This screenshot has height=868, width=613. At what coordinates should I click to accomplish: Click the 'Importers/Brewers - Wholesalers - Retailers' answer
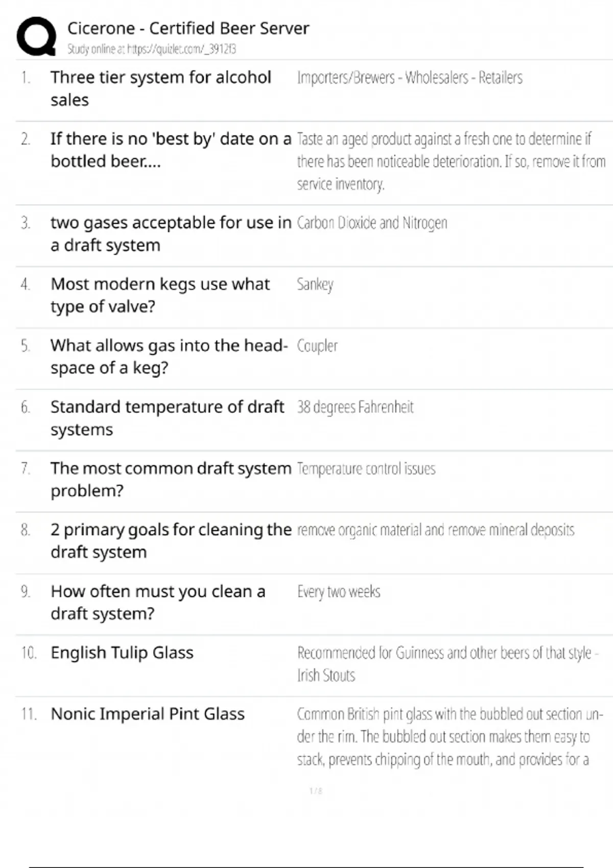pos(410,78)
